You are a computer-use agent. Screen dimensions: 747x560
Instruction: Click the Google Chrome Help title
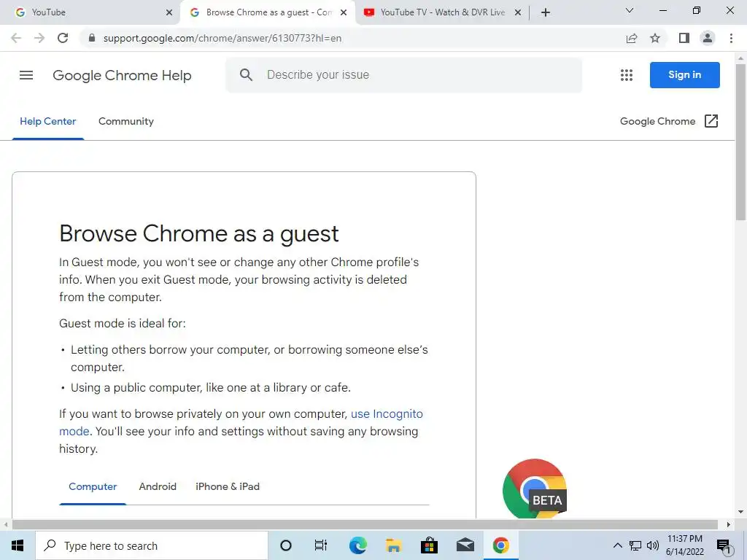click(x=122, y=75)
